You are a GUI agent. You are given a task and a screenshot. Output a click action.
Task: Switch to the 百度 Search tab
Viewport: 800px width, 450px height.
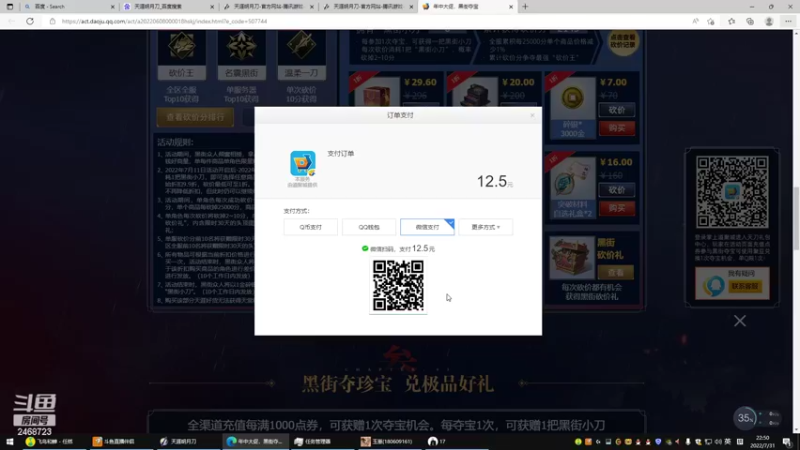point(69,7)
